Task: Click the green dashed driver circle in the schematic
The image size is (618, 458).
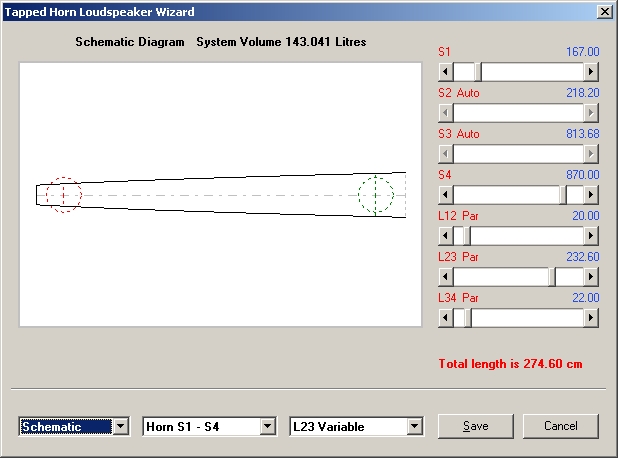Action: [376, 195]
